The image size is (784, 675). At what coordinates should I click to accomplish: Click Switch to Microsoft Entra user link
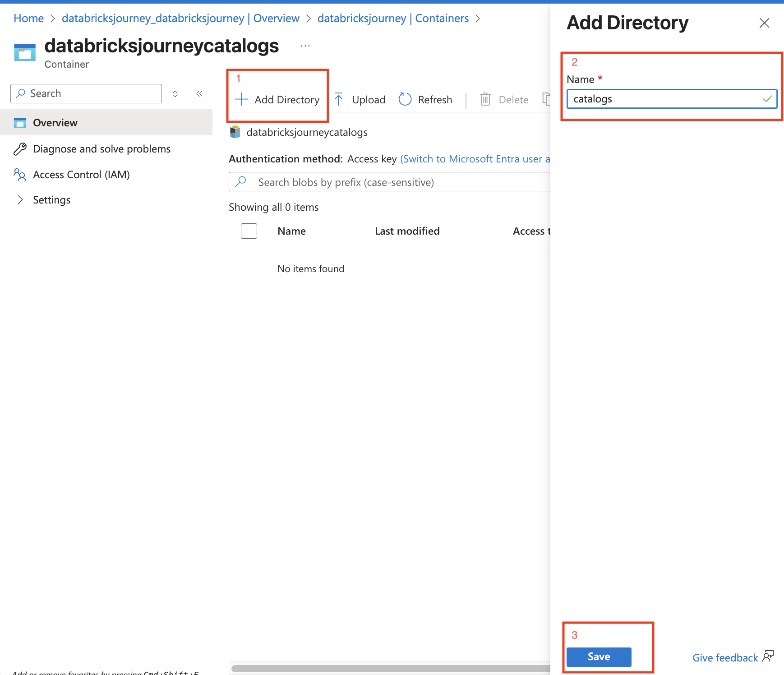coord(475,159)
